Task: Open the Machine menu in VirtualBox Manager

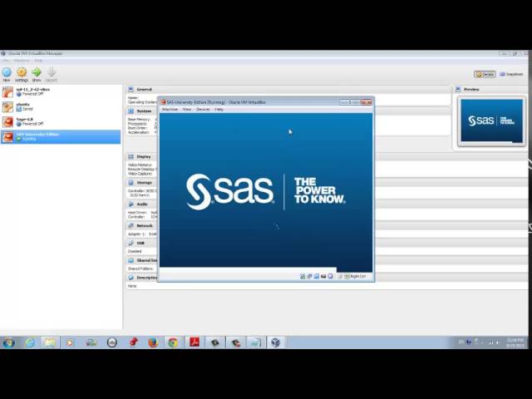Action: pos(22,61)
